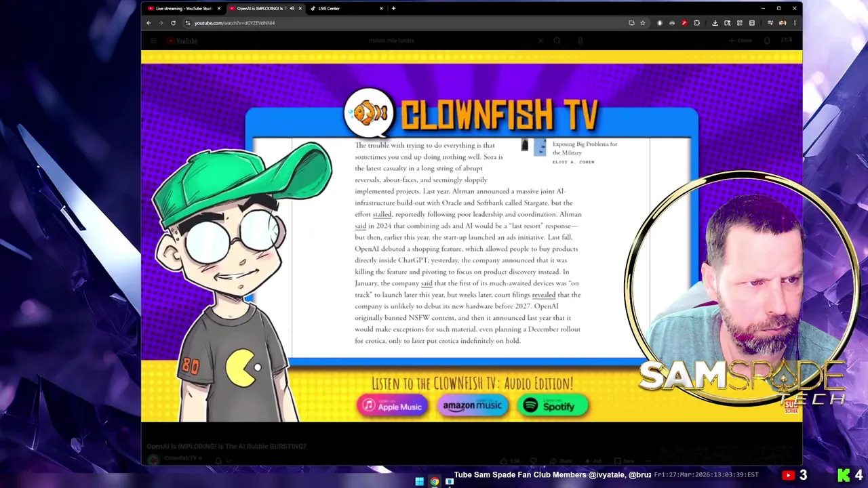This screenshot has width=868, height=488.
Task: Open the YouTube account avatar
Action: [787, 41]
